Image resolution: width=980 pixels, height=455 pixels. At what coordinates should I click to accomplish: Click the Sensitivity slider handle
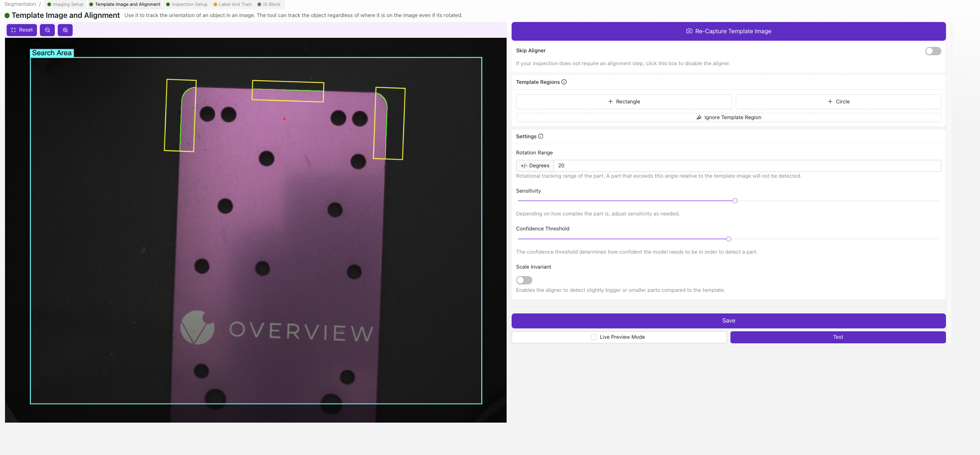point(735,201)
